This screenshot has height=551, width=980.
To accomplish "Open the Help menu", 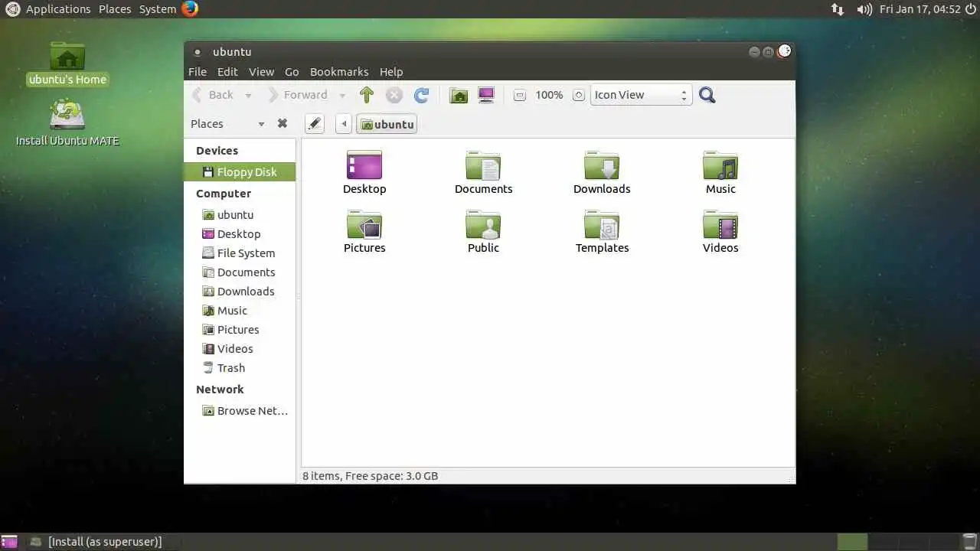I will tap(391, 72).
